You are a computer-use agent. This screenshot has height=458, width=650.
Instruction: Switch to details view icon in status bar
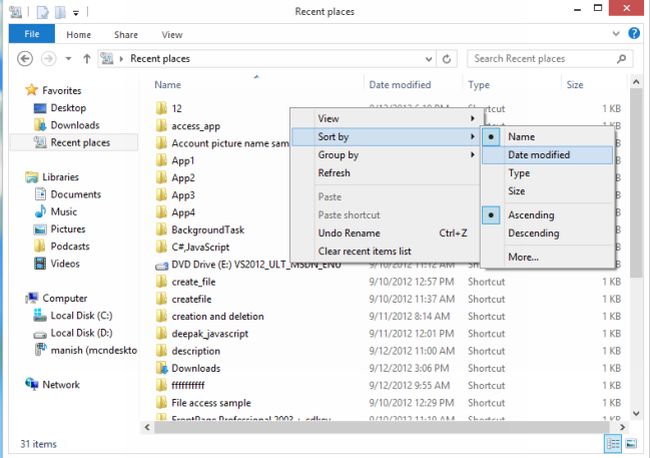613,444
